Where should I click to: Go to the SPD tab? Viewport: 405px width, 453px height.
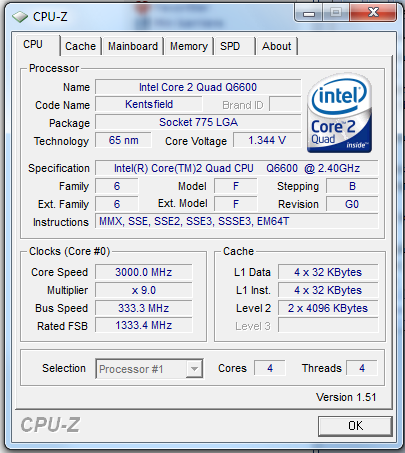234,46
